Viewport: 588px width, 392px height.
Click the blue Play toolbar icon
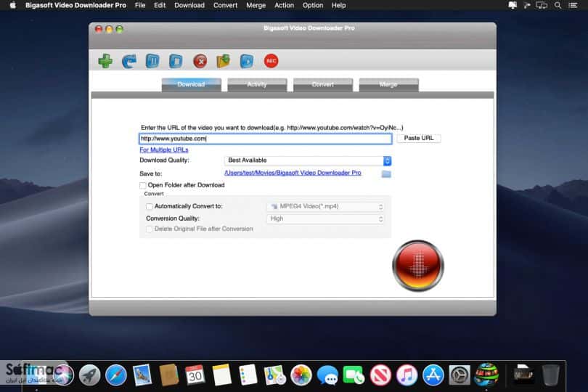247,61
